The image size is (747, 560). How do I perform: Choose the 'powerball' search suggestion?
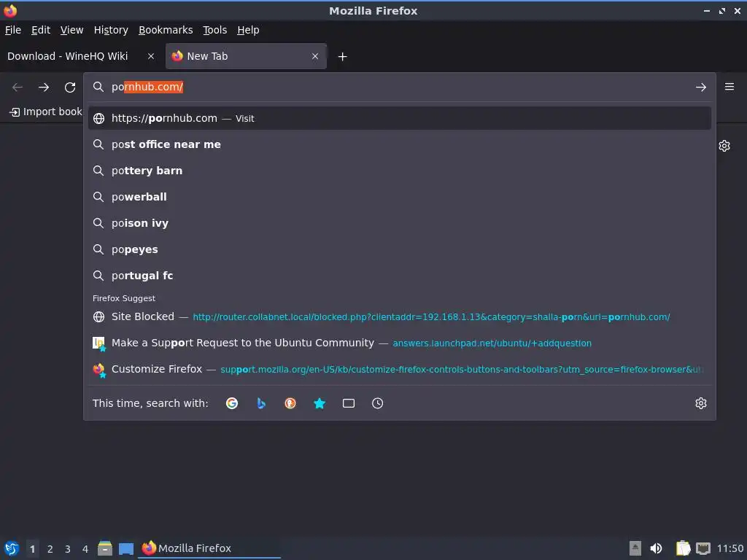[x=400, y=197]
